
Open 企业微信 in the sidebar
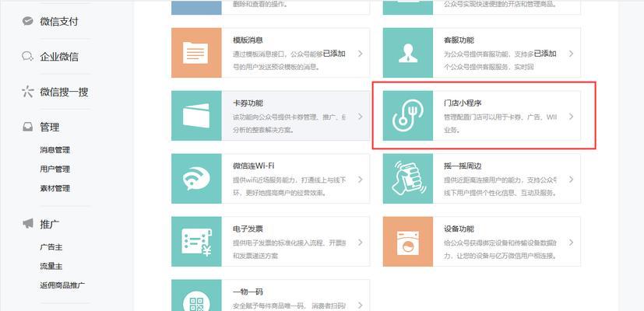tap(58, 57)
